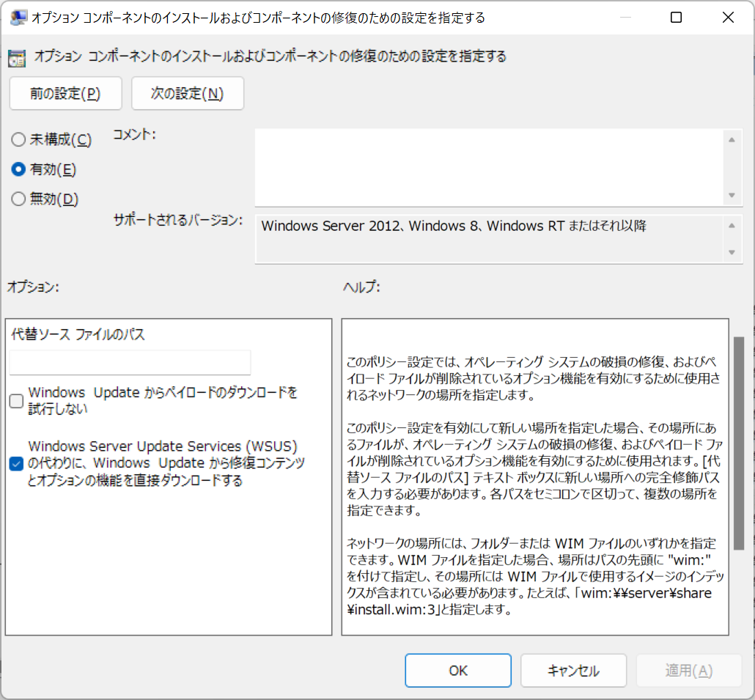Click the policy setting icon beside the heading
Screen dimensions: 755x700
[17, 58]
